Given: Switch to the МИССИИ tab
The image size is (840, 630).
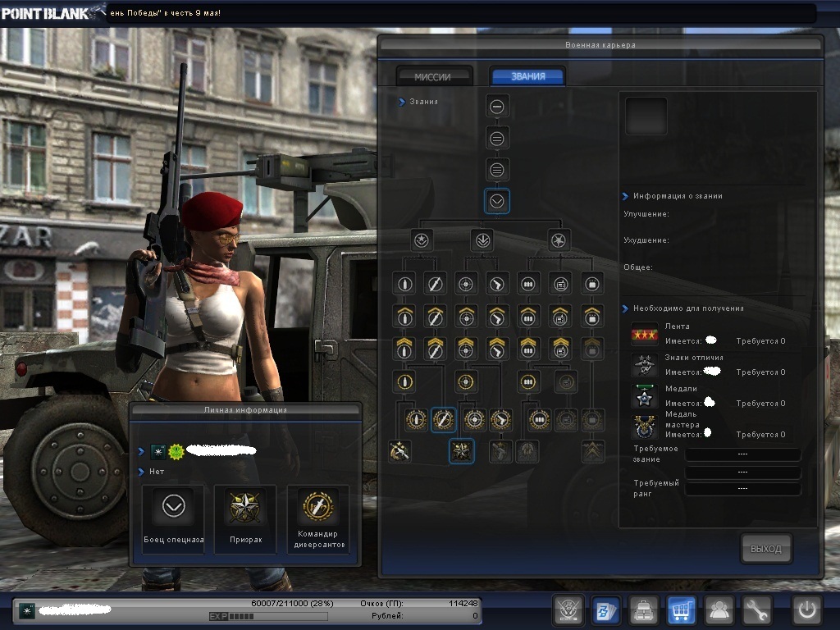Looking at the screenshot, I should (434, 76).
